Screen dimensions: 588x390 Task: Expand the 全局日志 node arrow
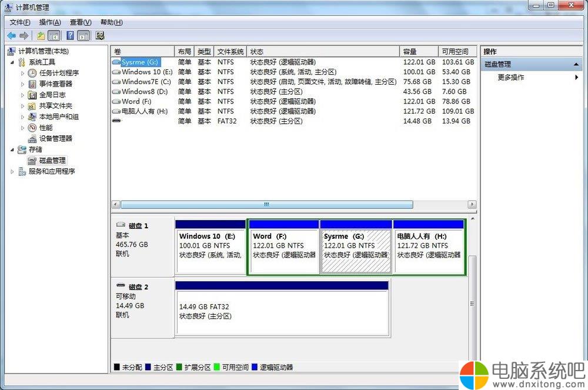pyautogui.click(x=22, y=95)
